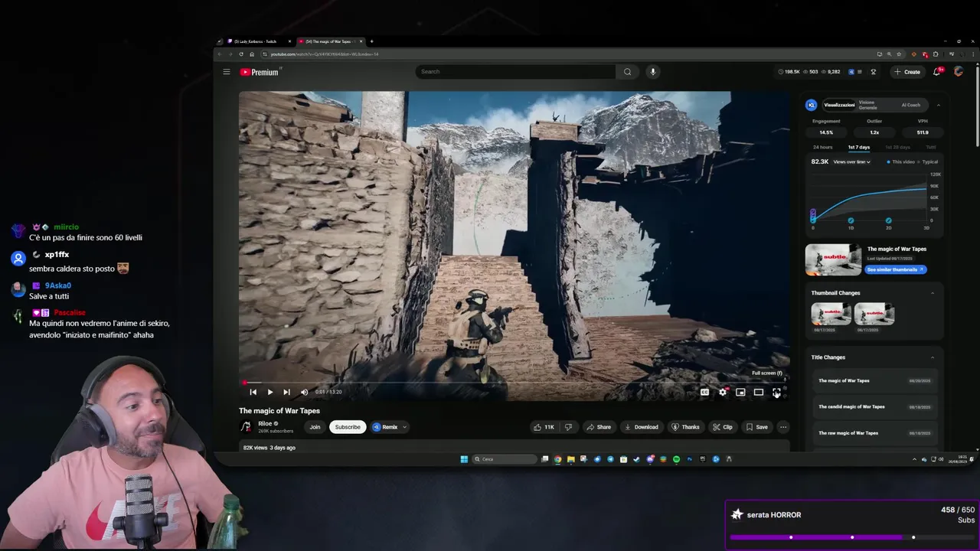Share the video
This screenshot has width=980, height=551.
tap(599, 427)
